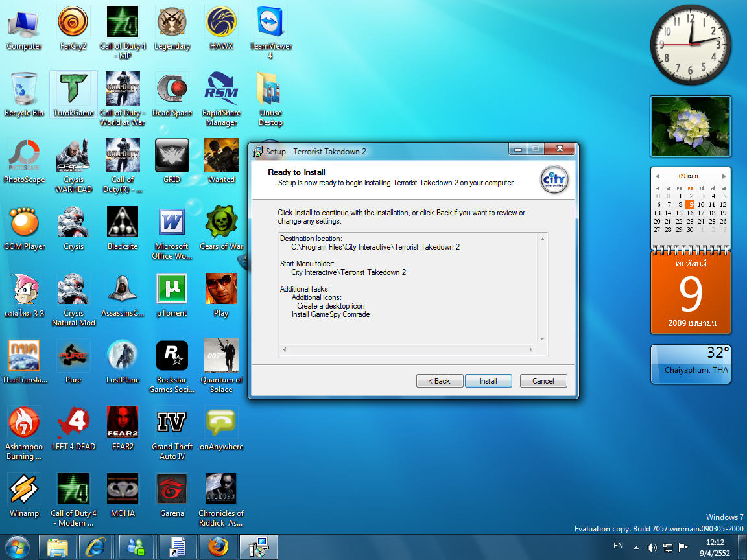Image resolution: width=747 pixels, height=560 pixels.
Task: Cancel the Terrorist Takedown 2 setup
Action: [x=543, y=381]
